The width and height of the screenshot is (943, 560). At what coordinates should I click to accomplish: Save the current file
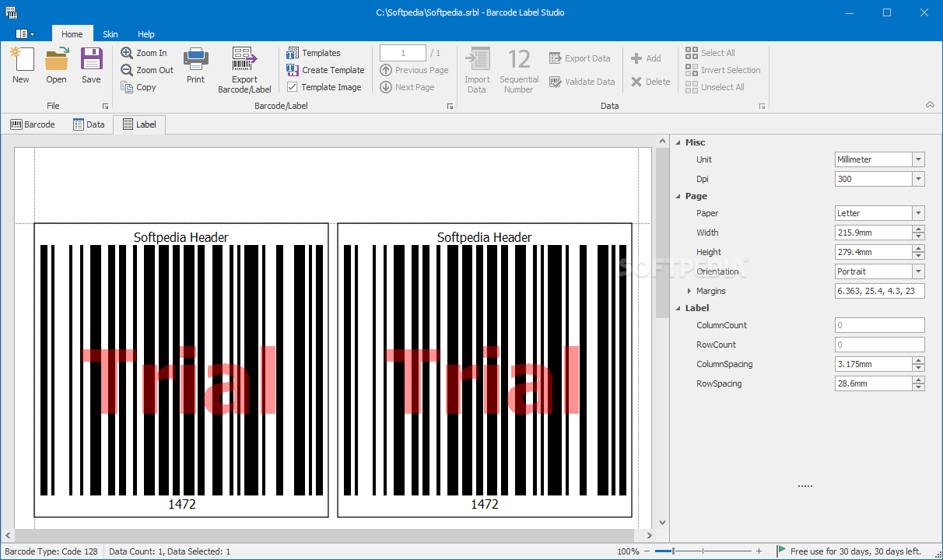pyautogui.click(x=91, y=66)
